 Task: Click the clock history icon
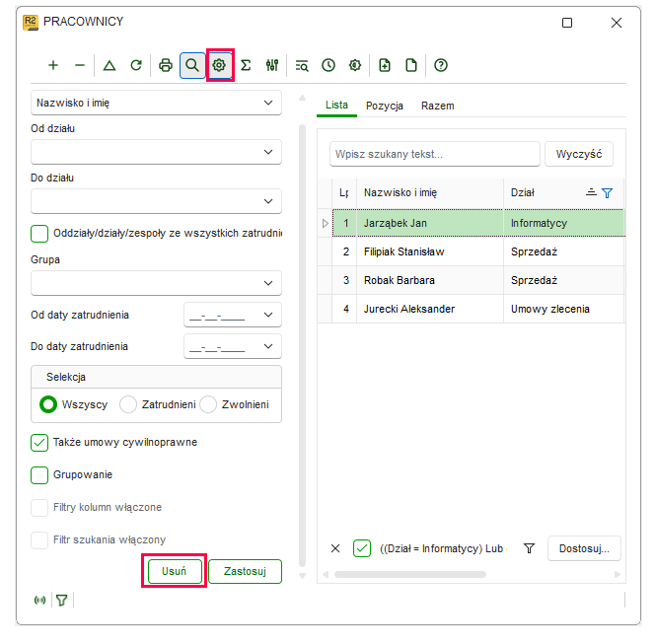coord(328,65)
